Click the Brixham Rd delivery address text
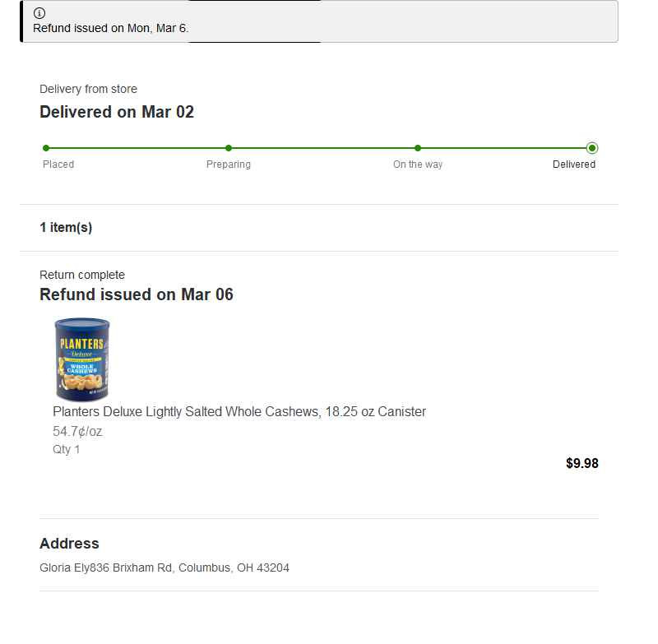This screenshot has width=658, height=644. pyautogui.click(x=164, y=568)
